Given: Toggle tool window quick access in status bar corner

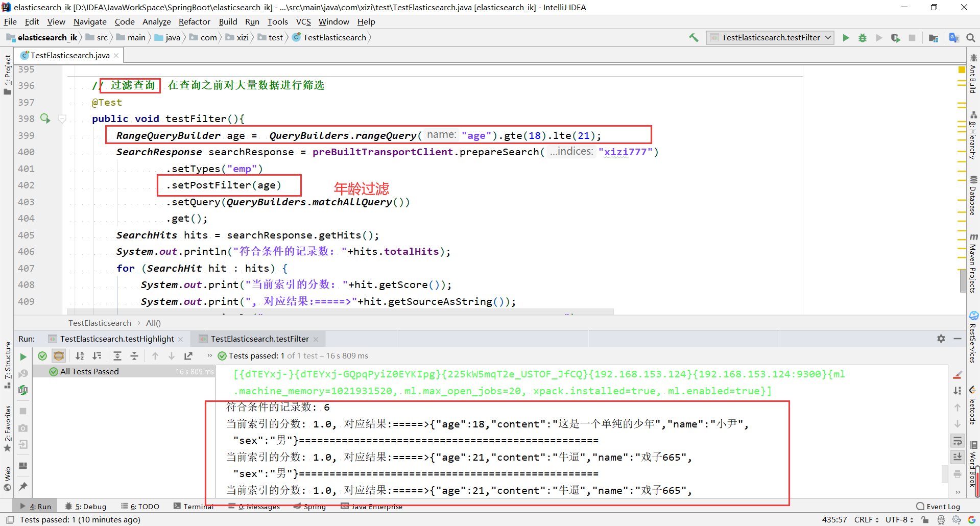Looking at the screenshot, I should click(10, 520).
